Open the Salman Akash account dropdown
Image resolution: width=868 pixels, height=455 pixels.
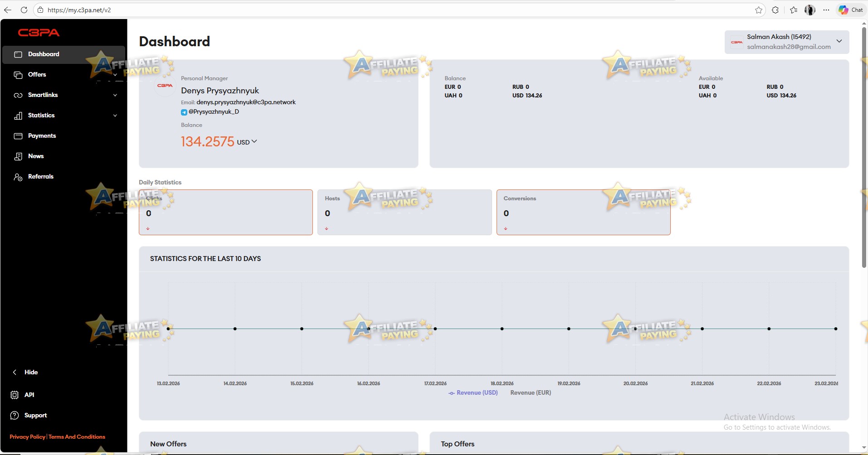click(x=787, y=42)
